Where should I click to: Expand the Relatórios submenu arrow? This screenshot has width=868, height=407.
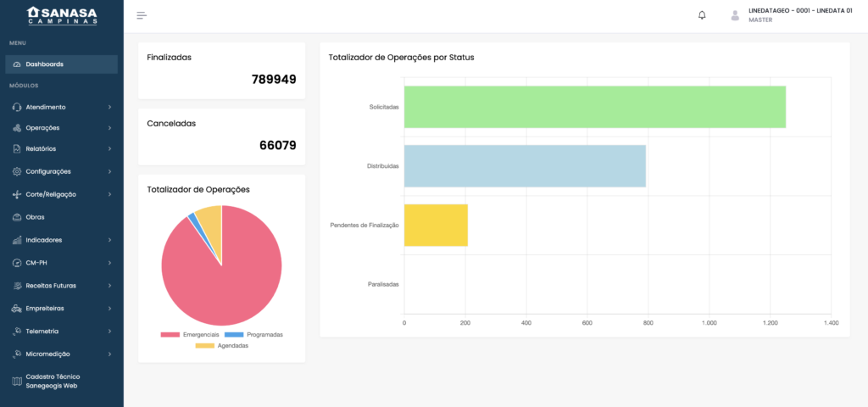[x=109, y=149]
